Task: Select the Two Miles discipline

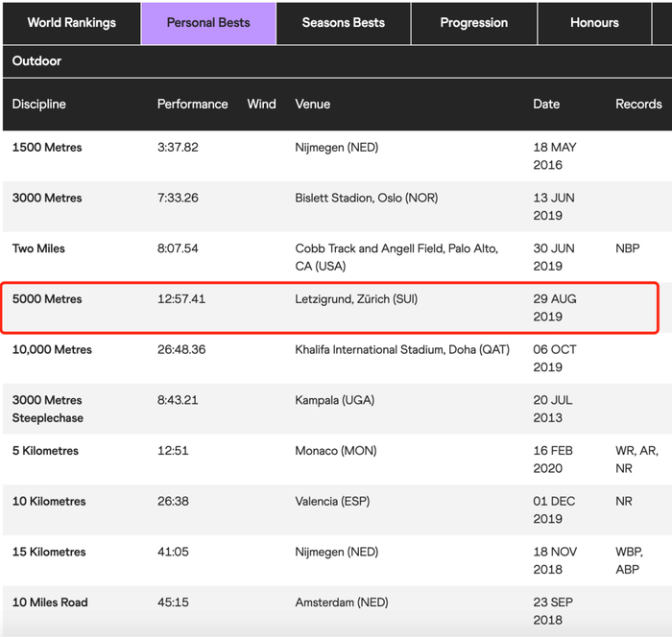Action: pos(37,248)
